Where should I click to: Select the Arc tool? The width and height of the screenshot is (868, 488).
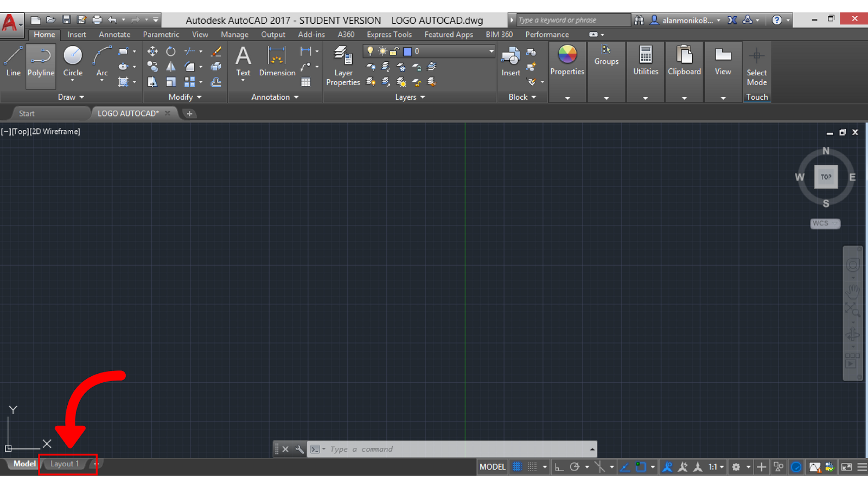pos(101,59)
